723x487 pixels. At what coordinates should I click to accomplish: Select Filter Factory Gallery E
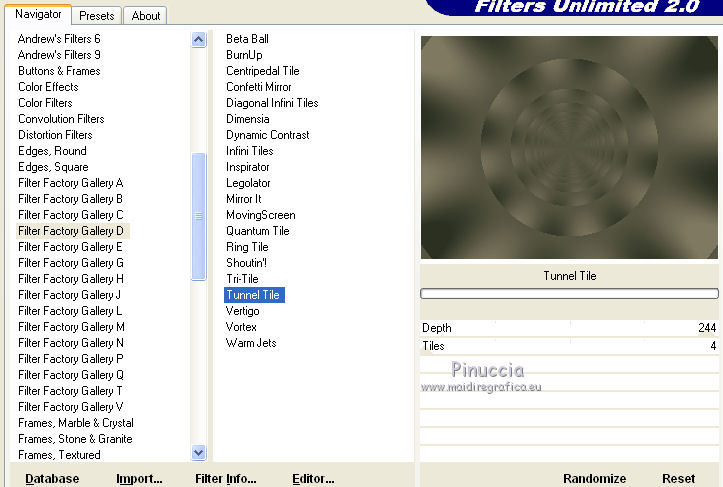click(71, 247)
